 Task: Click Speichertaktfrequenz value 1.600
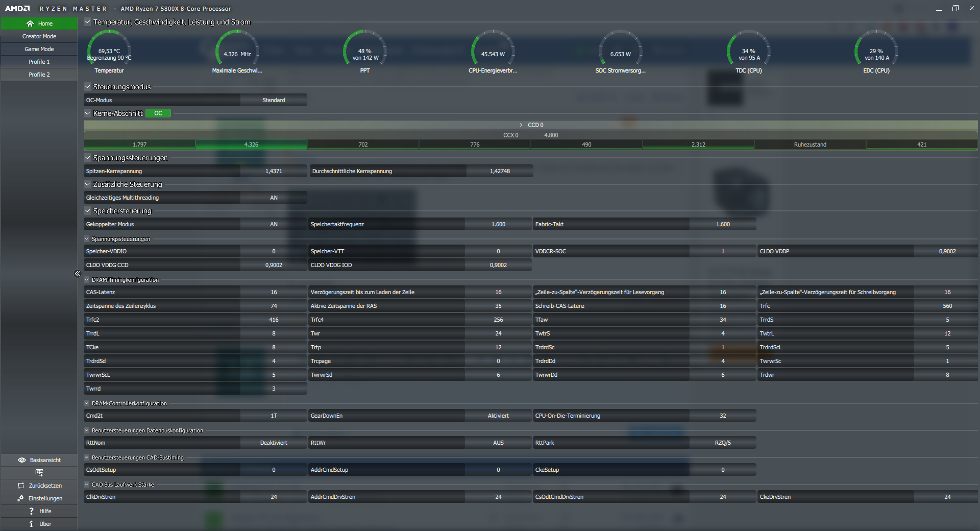tap(498, 224)
